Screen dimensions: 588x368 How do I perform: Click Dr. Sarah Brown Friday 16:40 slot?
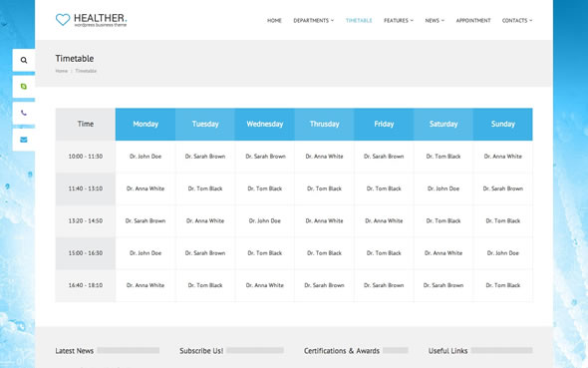(384, 285)
